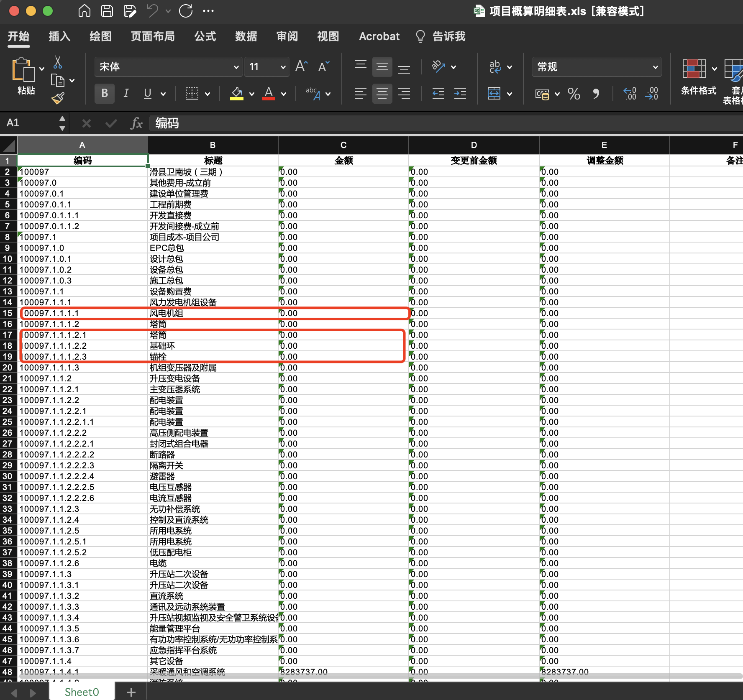Cancel formula entry with X button
743x700 pixels.
[87, 123]
